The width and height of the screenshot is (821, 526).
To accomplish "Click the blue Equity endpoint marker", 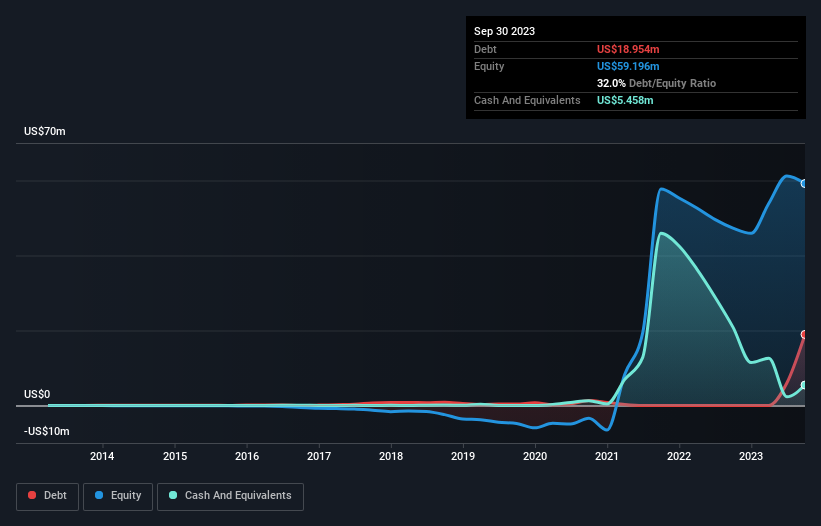I will click(804, 184).
